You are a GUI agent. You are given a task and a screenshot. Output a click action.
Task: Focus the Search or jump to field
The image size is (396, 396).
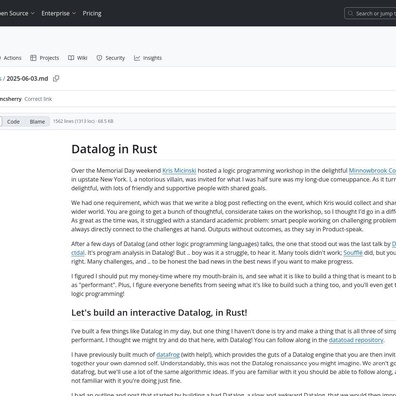pyautogui.click(x=370, y=13)
